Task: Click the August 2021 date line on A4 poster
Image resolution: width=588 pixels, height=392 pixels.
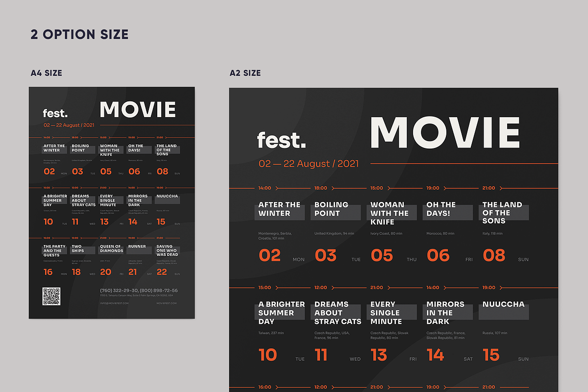Action: click(69, 125)
